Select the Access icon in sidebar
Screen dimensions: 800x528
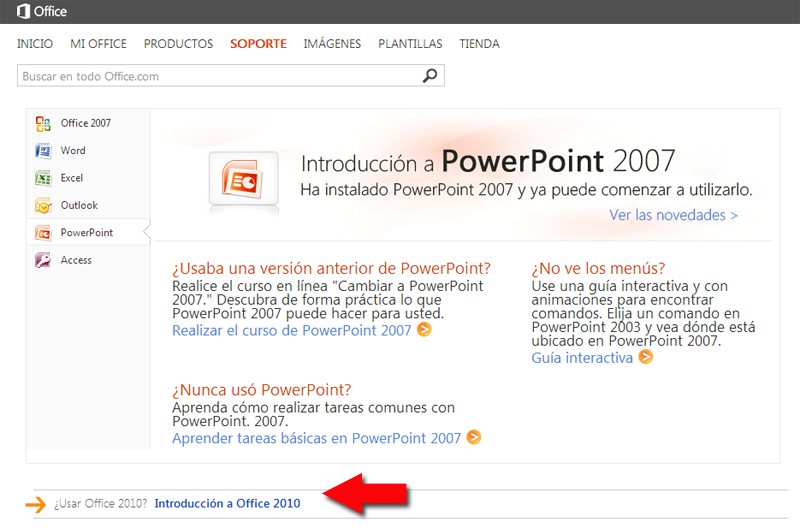(43, 260)
